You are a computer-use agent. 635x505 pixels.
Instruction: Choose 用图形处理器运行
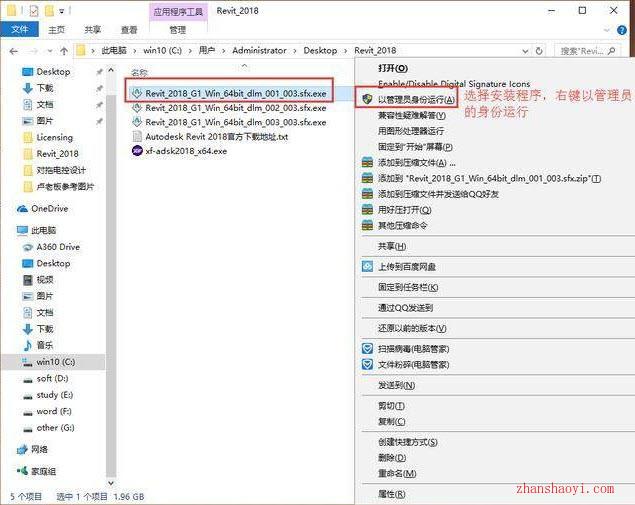pyautogui.click(x=411, y=131)
